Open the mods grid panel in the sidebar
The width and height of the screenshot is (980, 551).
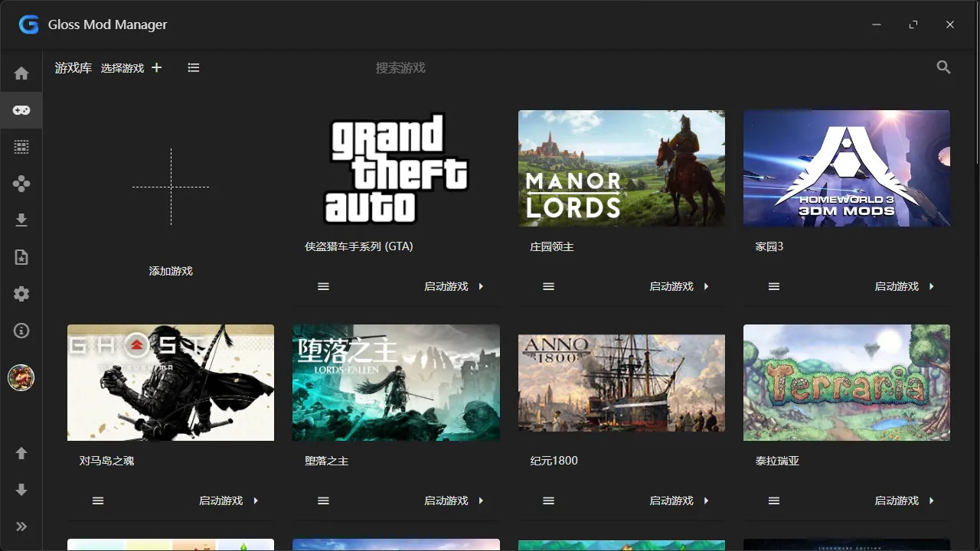click(x=21, y=146)
